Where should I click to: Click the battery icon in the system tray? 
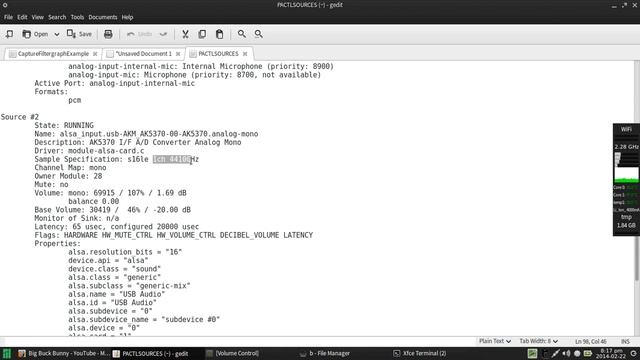tap(587, 353)
